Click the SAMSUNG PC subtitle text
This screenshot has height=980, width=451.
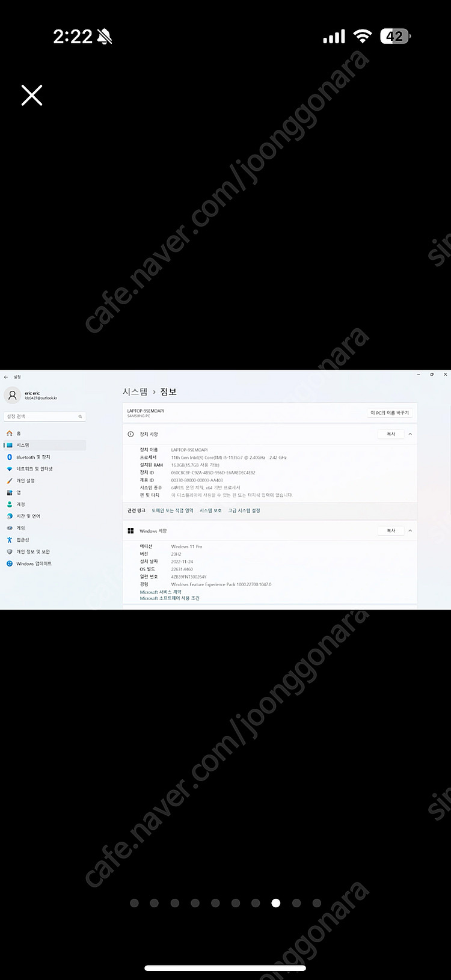pos(139,416)
